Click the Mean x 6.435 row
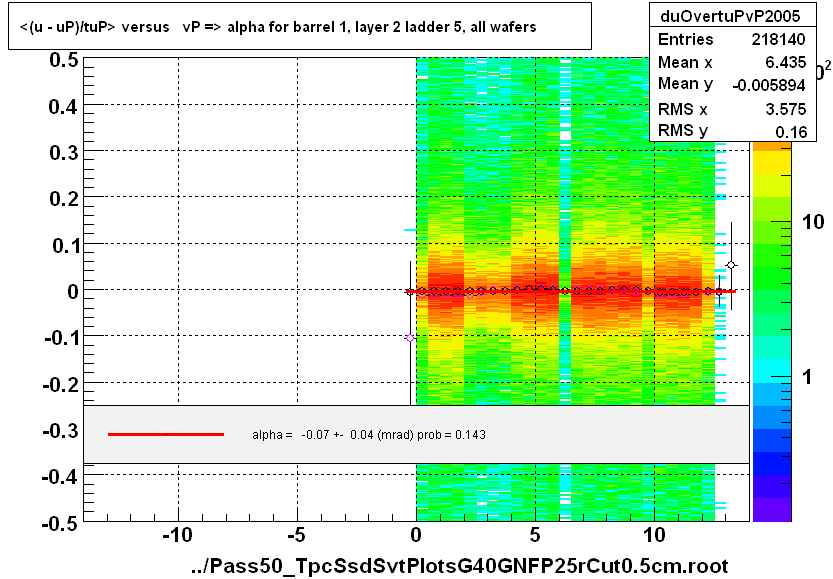This screenshot has height=579, width=833. (x=732, y=62)
